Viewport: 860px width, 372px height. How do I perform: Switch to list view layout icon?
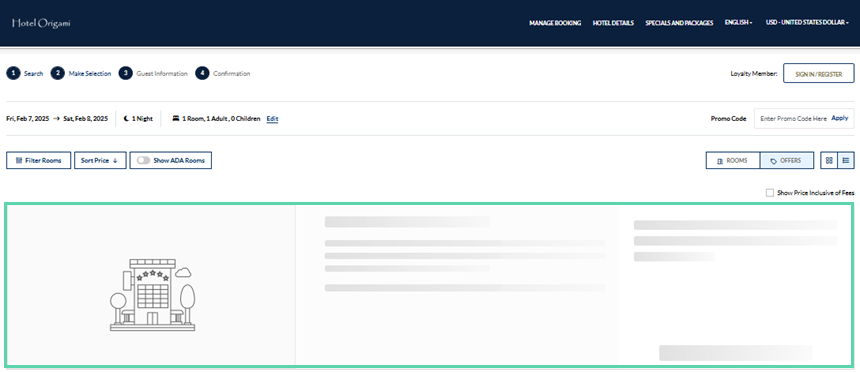[x=846, y=160]
